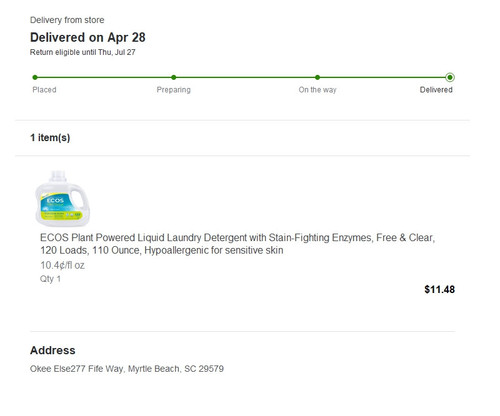Click the On the way status label
The image size is (500, 416).
tap(317, 90)
